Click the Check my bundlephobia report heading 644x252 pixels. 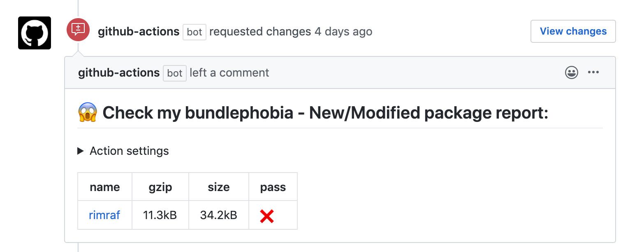coord(325,112)
